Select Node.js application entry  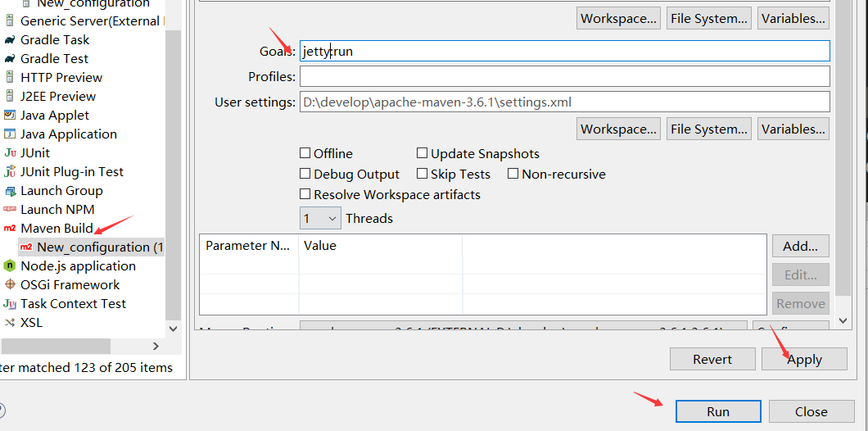[x=78, y=266]
